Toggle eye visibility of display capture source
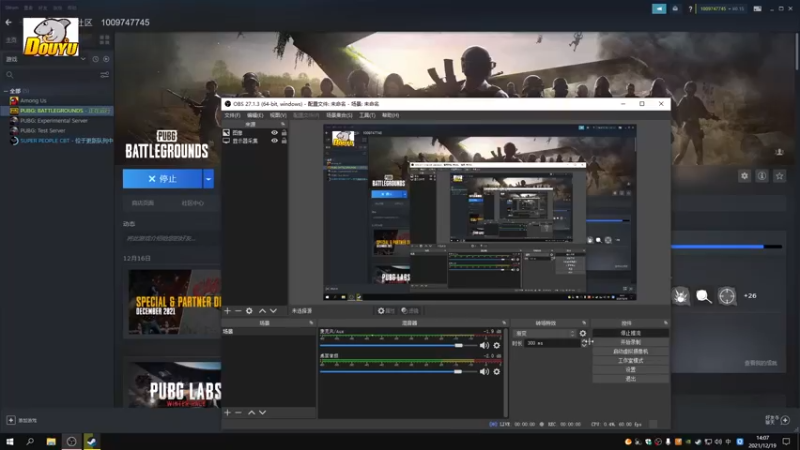This screenshot has height=450, width=800. [275, 141]
